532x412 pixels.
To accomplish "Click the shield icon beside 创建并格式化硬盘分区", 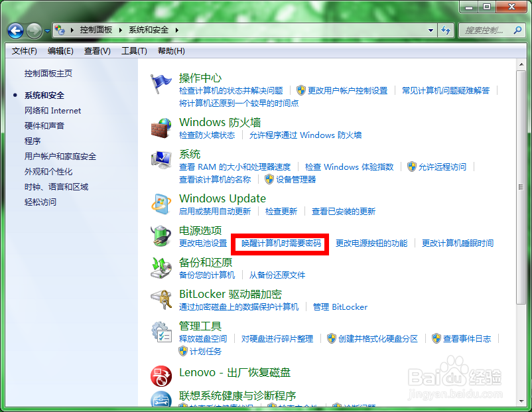I will (332, 338).
